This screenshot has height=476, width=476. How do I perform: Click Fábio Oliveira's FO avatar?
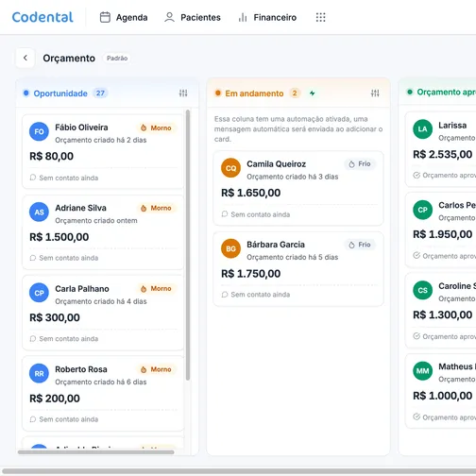[39, 131]
